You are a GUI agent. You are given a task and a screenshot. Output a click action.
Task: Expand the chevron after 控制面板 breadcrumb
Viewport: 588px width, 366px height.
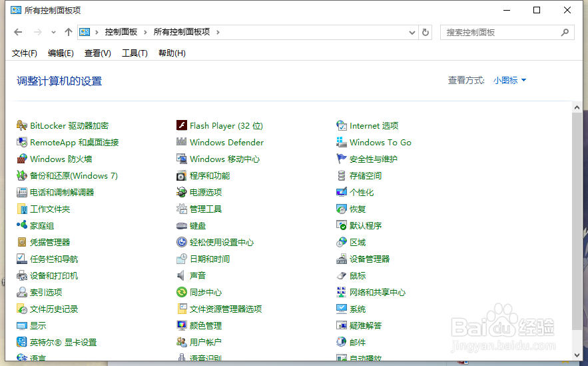[x=145, y=32]
